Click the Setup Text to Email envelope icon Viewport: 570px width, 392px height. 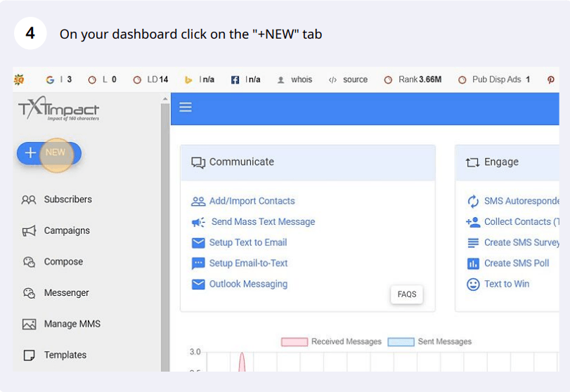click(198, 242)
